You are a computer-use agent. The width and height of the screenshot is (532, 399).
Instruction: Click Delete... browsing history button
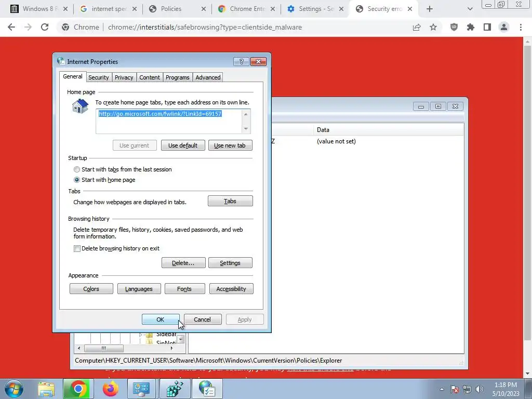[x=183, y=262]
